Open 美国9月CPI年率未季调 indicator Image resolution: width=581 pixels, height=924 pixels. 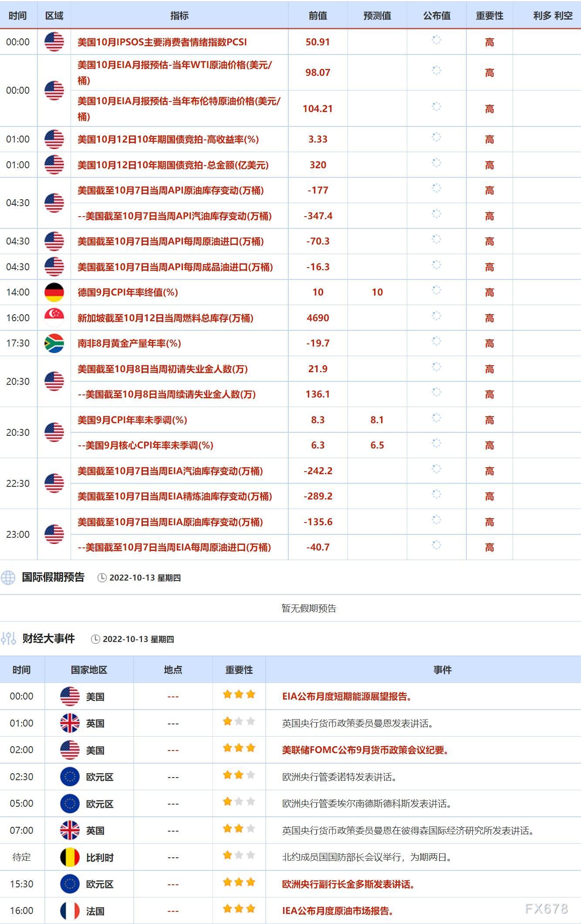click(x=132, y=420)
